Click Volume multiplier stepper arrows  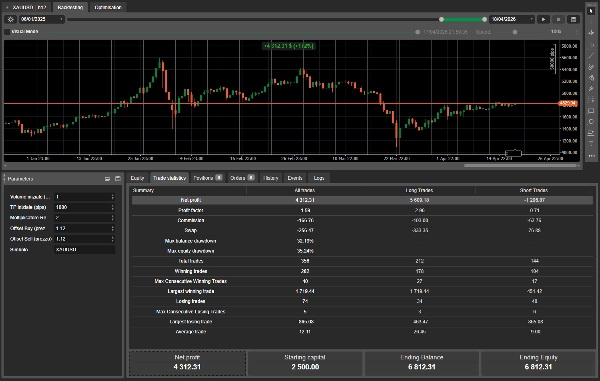[x=112, y=197]
